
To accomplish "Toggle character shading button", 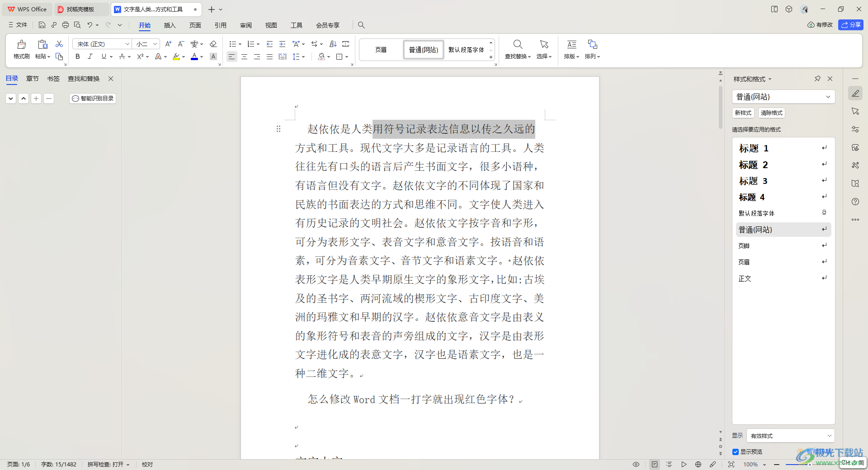I will pos(213,56).
